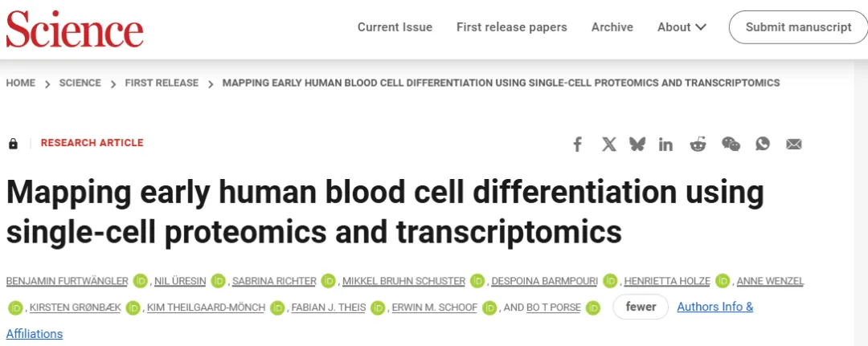Share article on Facebook

[577, 145]
